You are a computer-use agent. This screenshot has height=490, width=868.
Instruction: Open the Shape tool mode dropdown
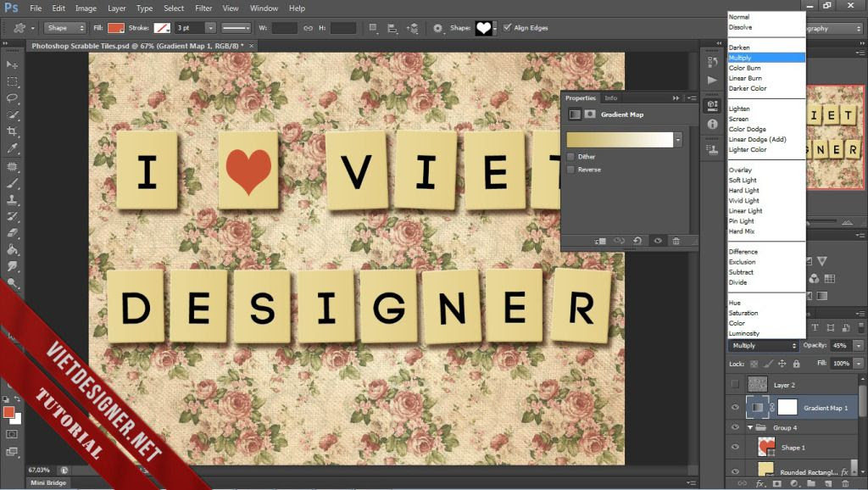coord(64,28)
